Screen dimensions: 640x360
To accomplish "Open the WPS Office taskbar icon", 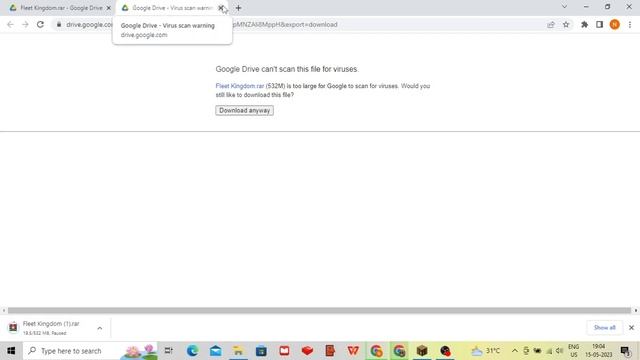I will pos(353,351).
